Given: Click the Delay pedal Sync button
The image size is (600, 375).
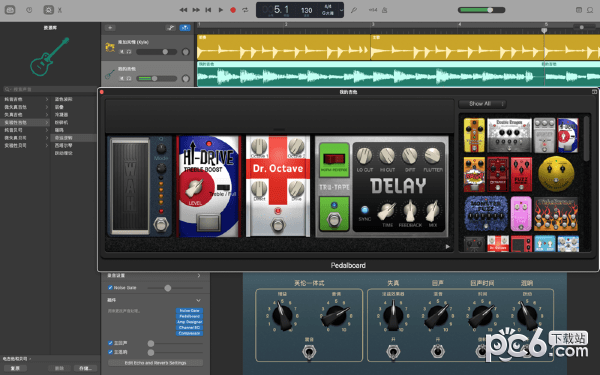Looking at the screenshot, I should (364, 210).
